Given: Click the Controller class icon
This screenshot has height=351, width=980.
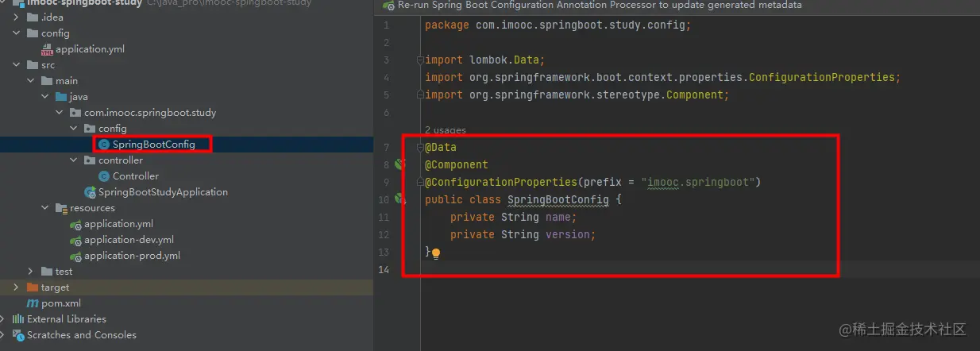Looking at the screenshot, I should 104,176.
